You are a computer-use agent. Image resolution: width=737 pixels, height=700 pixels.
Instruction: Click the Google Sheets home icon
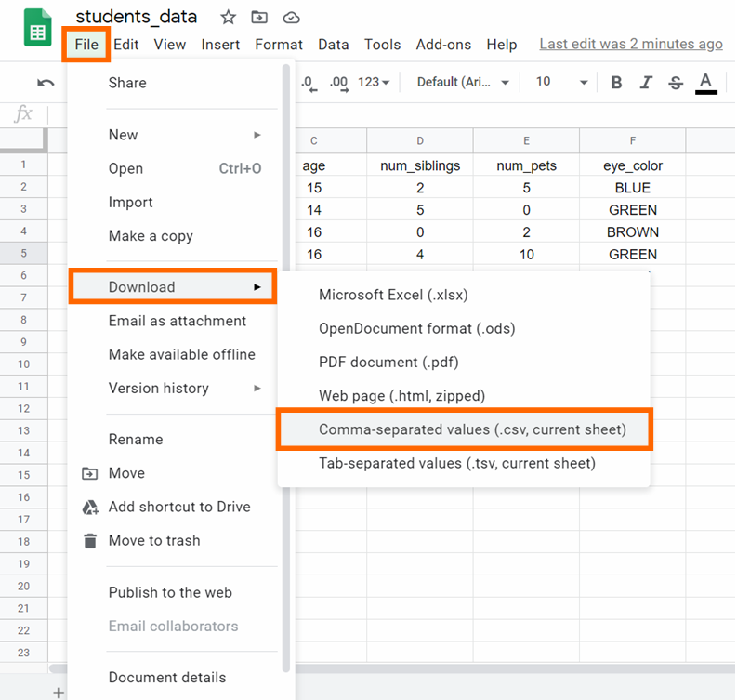pos(37,28)
